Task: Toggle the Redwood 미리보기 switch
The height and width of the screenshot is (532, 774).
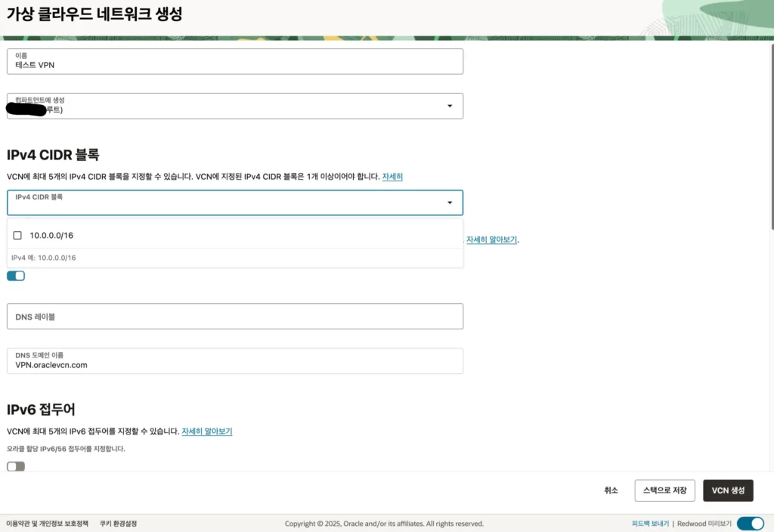Action: click(750, 523)
